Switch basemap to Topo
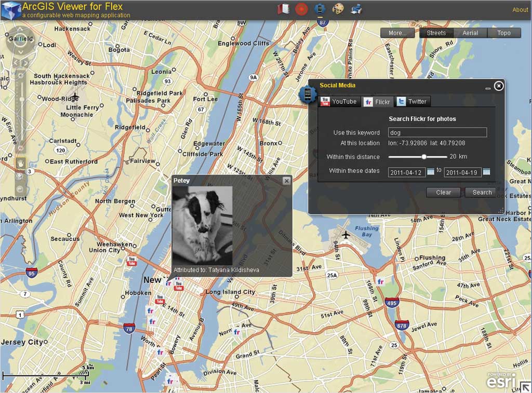 click(x=504, y=33)
